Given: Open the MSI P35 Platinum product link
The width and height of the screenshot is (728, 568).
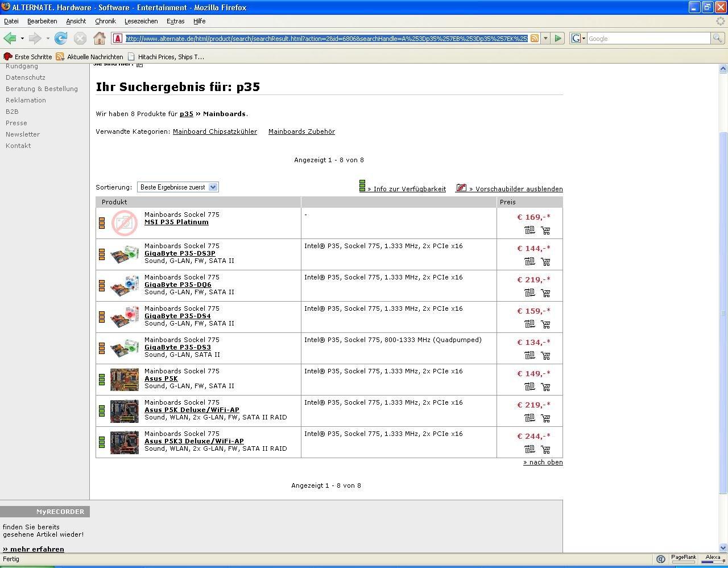Looking at the screenshot, I should tap(176, 222).
